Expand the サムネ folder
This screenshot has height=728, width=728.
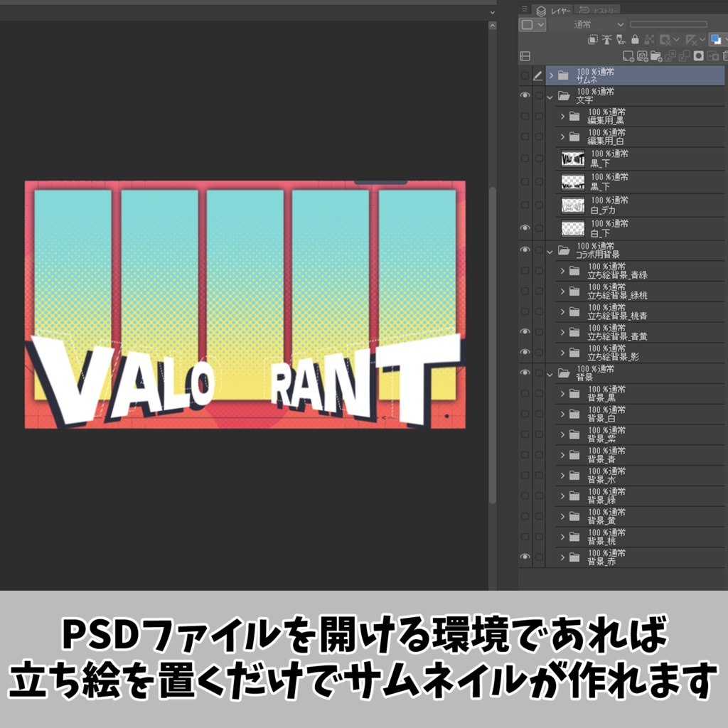552,75
